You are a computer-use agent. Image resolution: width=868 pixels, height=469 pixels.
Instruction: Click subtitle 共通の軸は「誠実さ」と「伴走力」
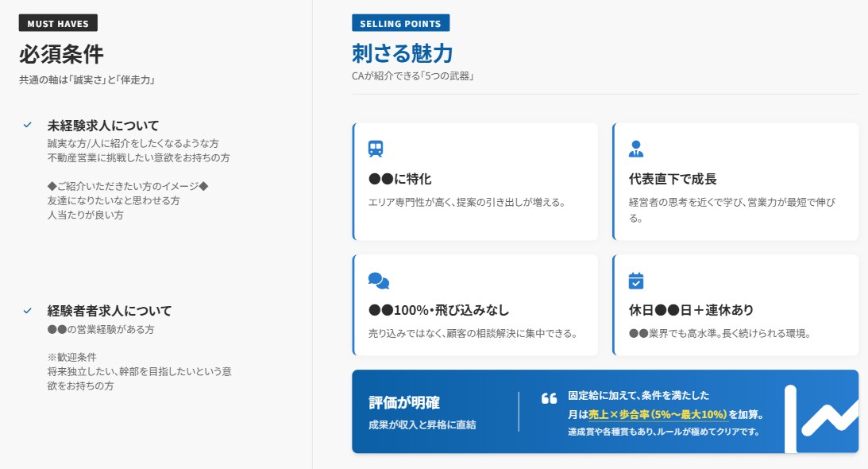pyautogui.click(x=87, y=79)
